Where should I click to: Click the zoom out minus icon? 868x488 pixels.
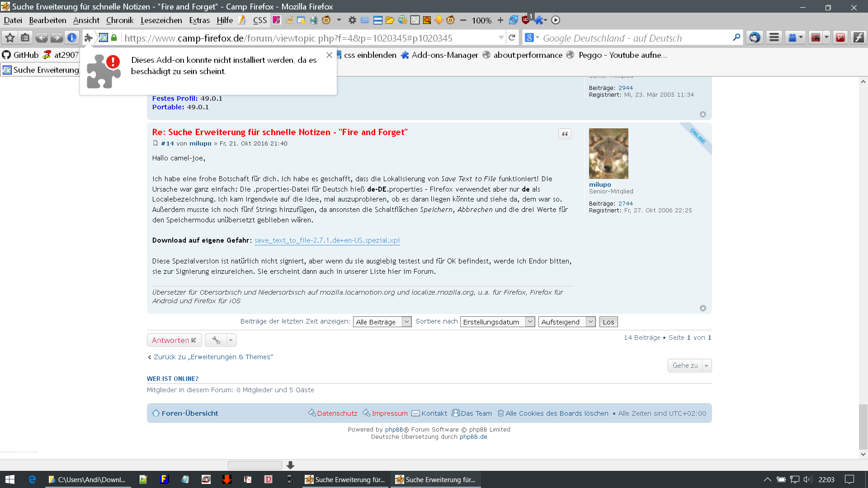coord(463,20)
